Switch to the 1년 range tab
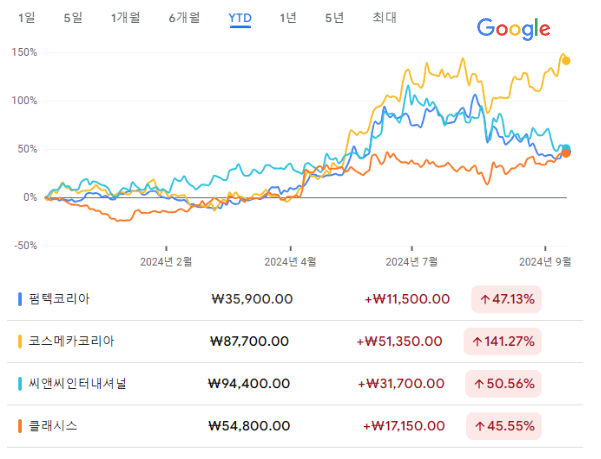The height and width of the screenshot is (459, 601). click(288, 18)
